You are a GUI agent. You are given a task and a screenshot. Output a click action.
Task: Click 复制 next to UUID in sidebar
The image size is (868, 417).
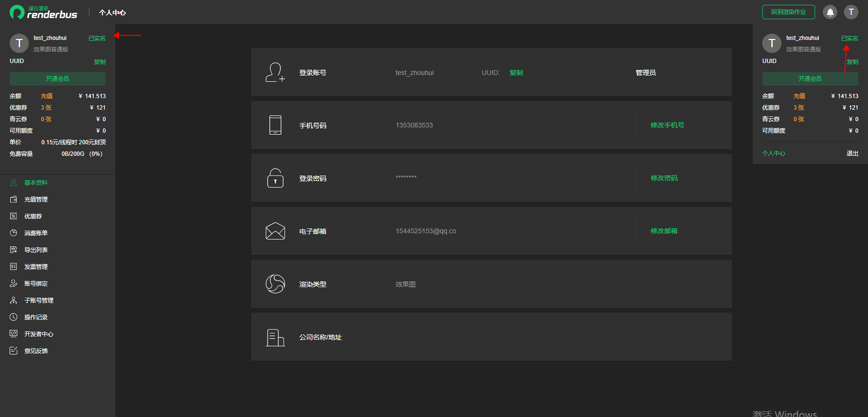tap(100, 62)
